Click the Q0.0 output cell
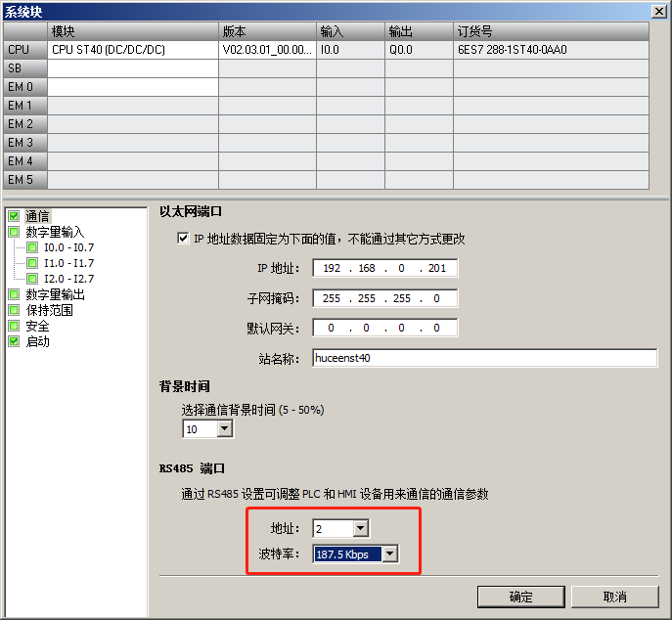Image resolution: width=672 pixels, height=620 pixels. (x=419, y=50)
